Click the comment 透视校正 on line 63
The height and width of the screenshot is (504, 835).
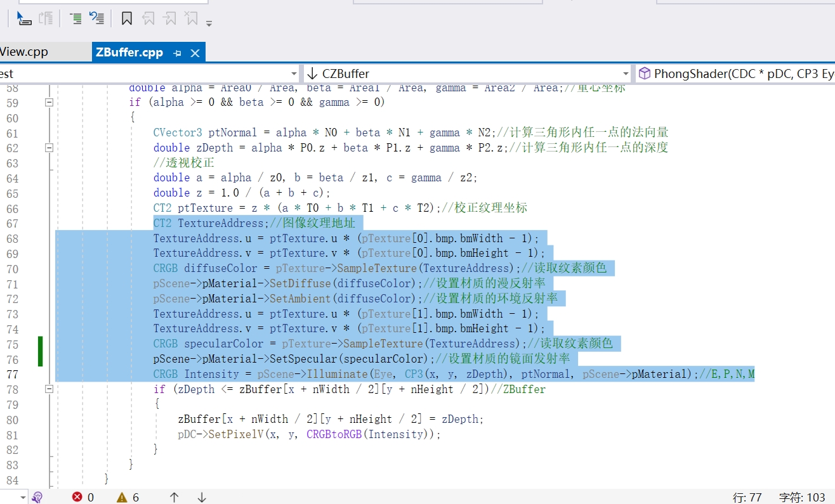click(x=184, y=163)
